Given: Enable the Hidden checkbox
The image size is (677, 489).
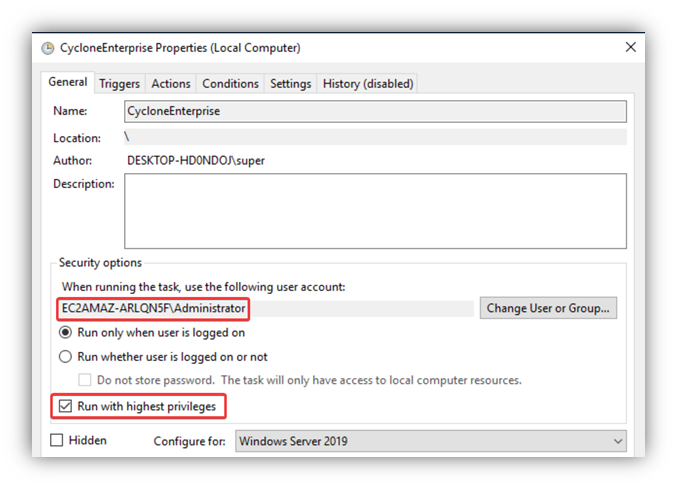Looking at the screenshot, I should coord(57,440).
